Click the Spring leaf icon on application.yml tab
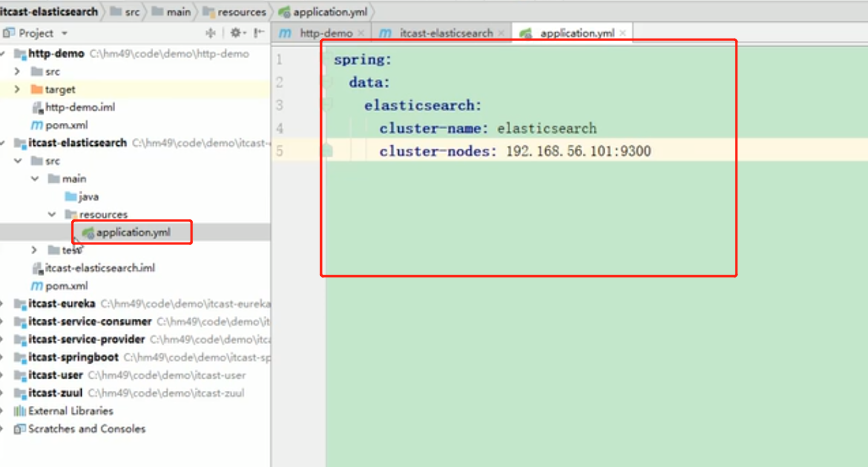868x467 pixels. [526, 33]
